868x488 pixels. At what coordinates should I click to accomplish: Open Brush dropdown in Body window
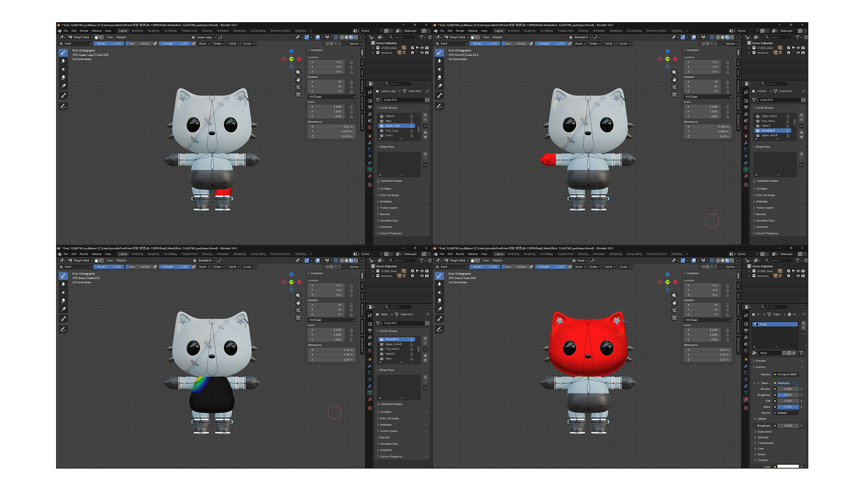pyautogui.click(x=204, y=267)
